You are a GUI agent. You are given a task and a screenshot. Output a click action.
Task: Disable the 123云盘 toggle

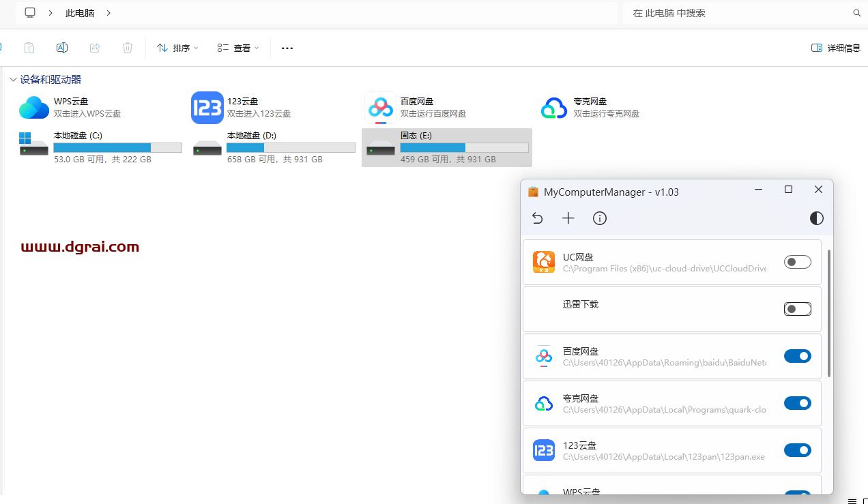coord(798,450)
